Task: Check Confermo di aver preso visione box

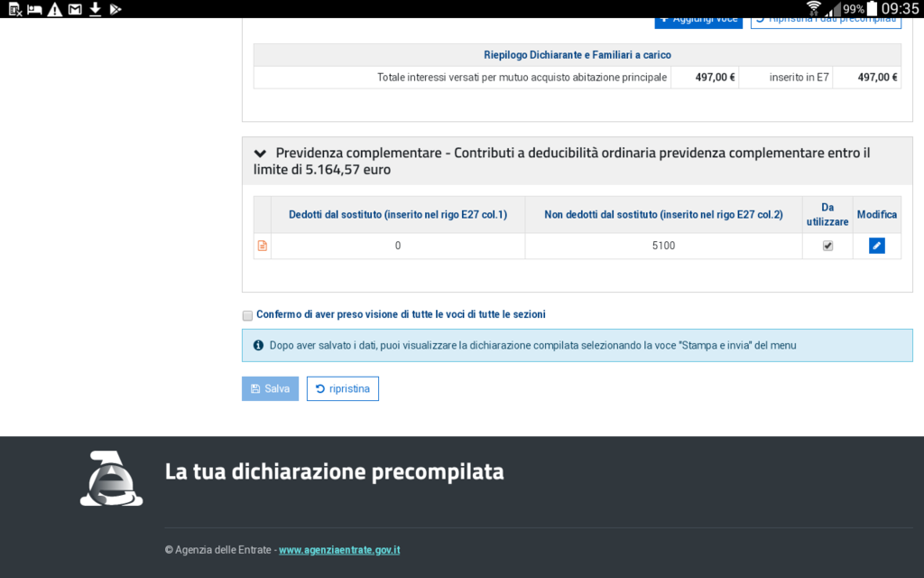Action: 247,315
